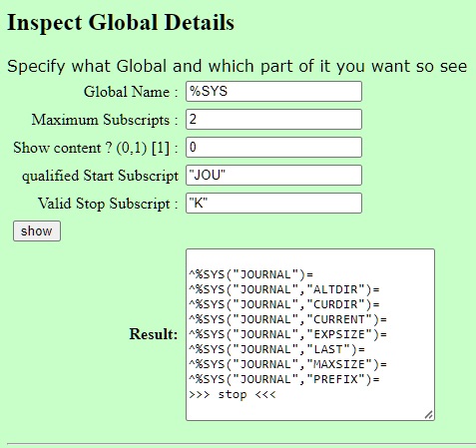
Task: Click the Global Name label
Action: [x=131, y=92]
